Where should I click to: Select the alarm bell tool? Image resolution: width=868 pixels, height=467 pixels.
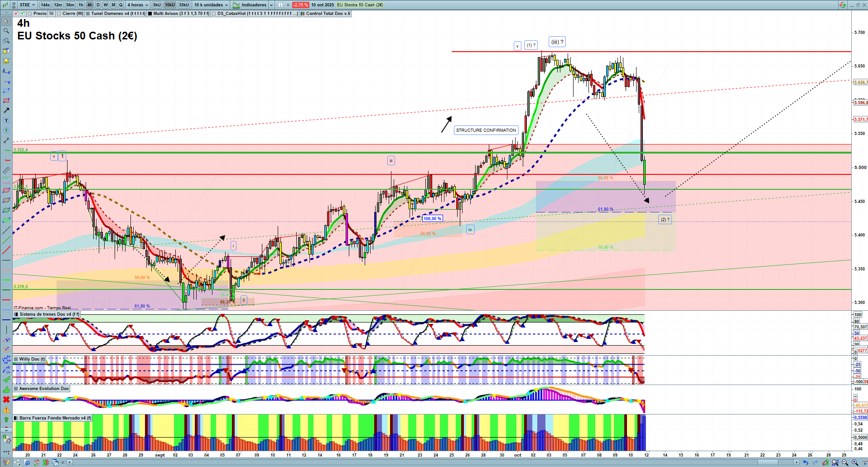(6, 61)
